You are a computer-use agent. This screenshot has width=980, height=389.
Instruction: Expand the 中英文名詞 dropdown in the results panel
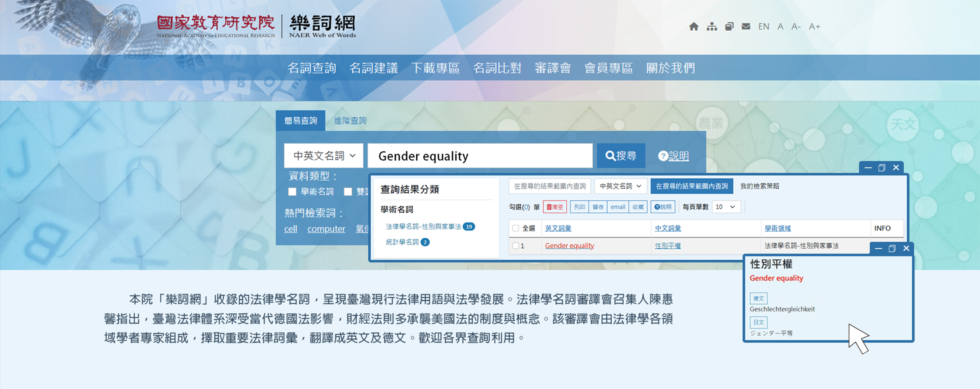click(620, 186)
